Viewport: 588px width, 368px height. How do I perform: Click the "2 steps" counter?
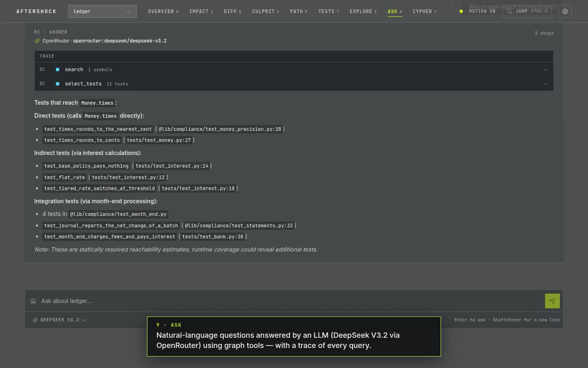[544, 33]
